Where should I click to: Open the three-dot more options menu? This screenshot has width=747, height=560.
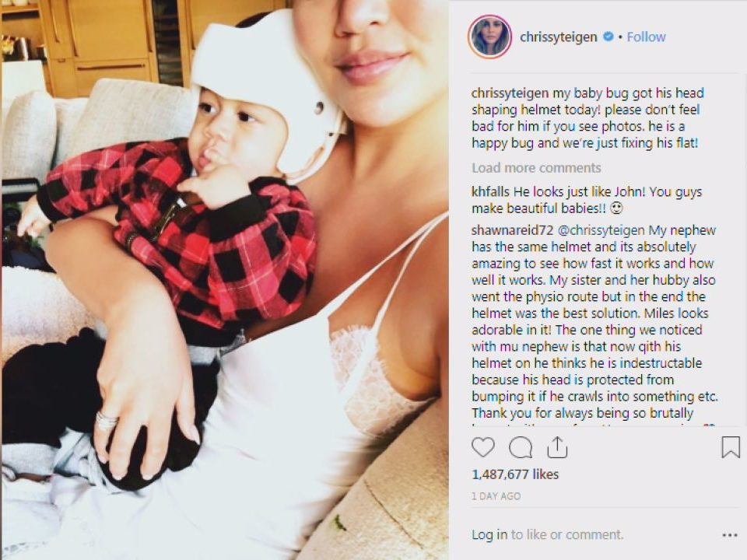(729, 535)
